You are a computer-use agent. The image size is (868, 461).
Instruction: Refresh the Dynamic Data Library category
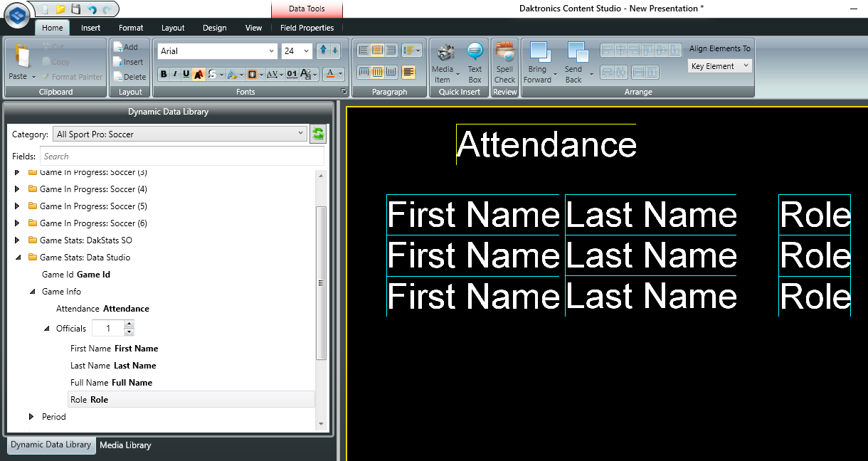click(x=318, y=134)
